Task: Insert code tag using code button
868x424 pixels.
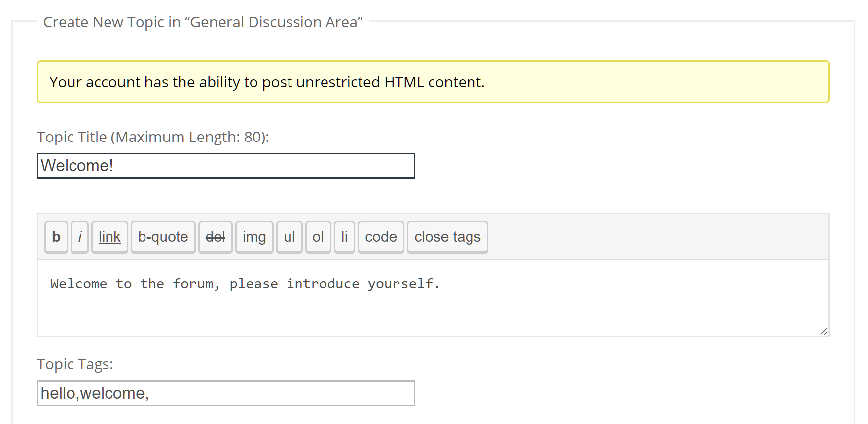Action: pos(381,237)
